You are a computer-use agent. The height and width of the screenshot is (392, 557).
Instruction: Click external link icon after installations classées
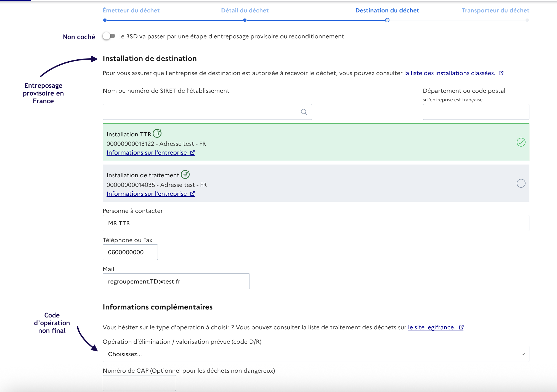pyautogui.click(x=501, y=73)
